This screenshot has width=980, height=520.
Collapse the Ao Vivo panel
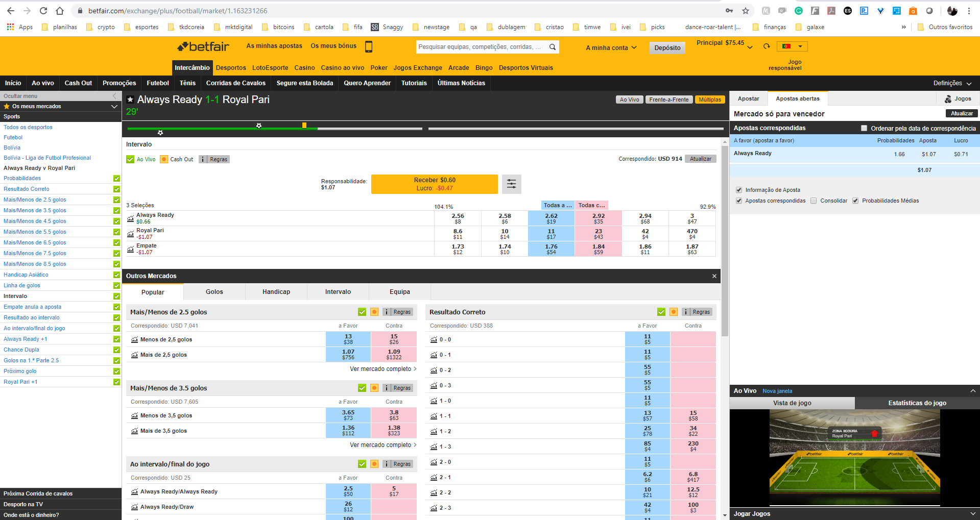[x=973, y=391]
